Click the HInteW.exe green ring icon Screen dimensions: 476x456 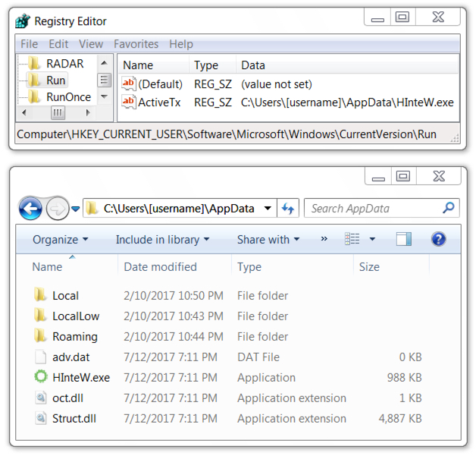(41, 376)
